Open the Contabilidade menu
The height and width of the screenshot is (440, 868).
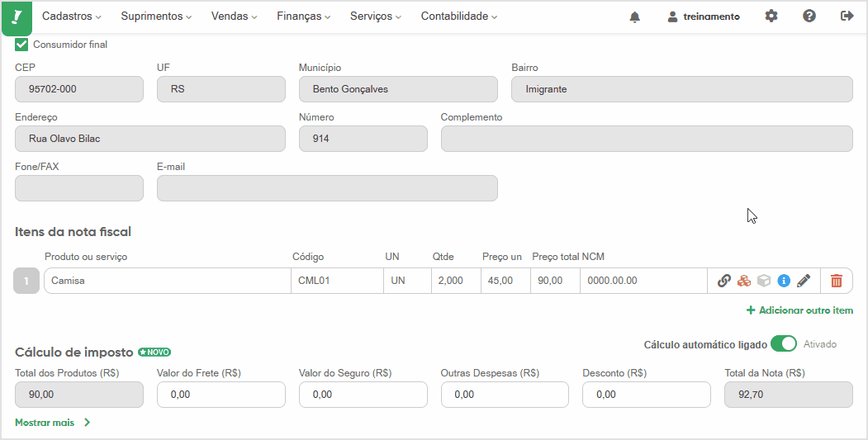[459, 16]
